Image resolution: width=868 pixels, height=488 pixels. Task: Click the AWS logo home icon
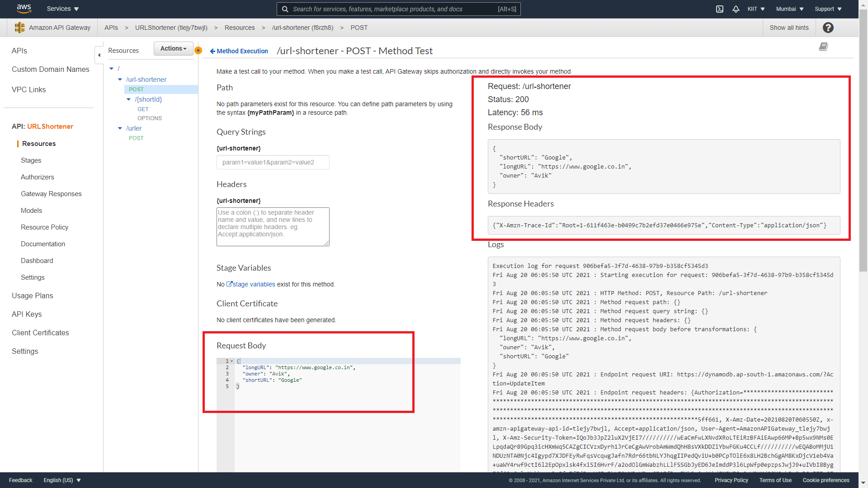pos(24,9)
